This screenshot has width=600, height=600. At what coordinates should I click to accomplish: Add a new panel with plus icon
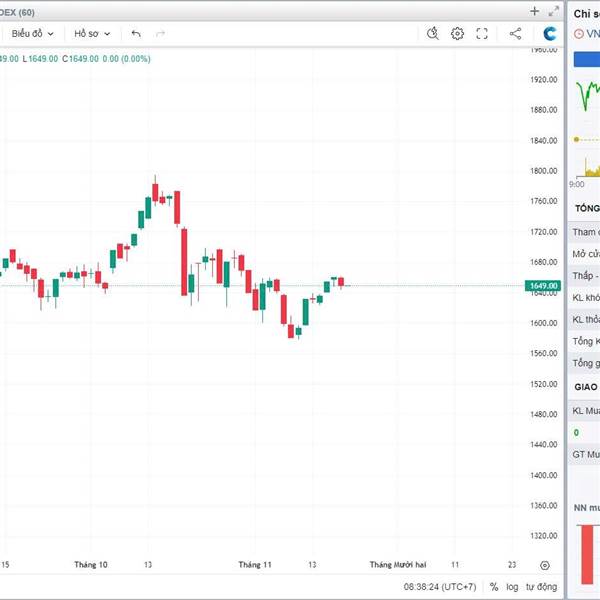click(534, 11)
